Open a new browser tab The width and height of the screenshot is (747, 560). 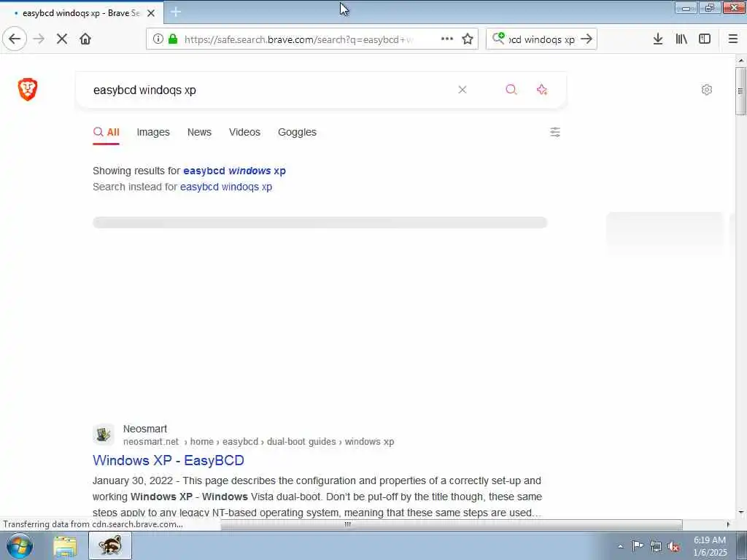click(175, 12)
